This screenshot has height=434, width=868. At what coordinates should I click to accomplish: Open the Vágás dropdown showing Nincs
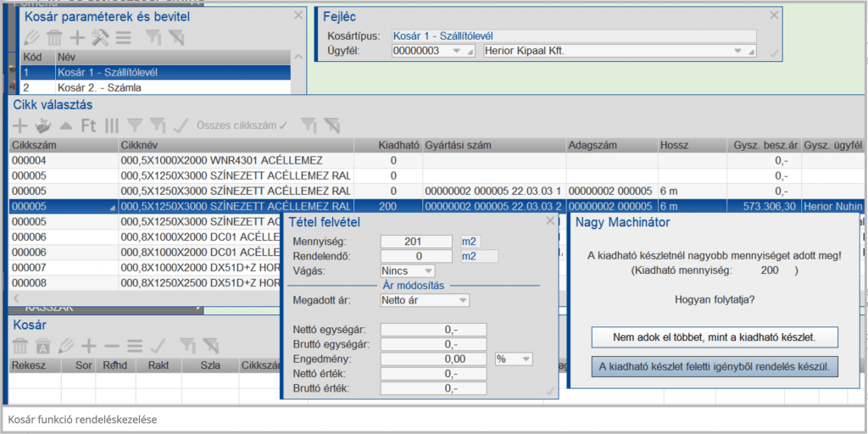point(408,270)
